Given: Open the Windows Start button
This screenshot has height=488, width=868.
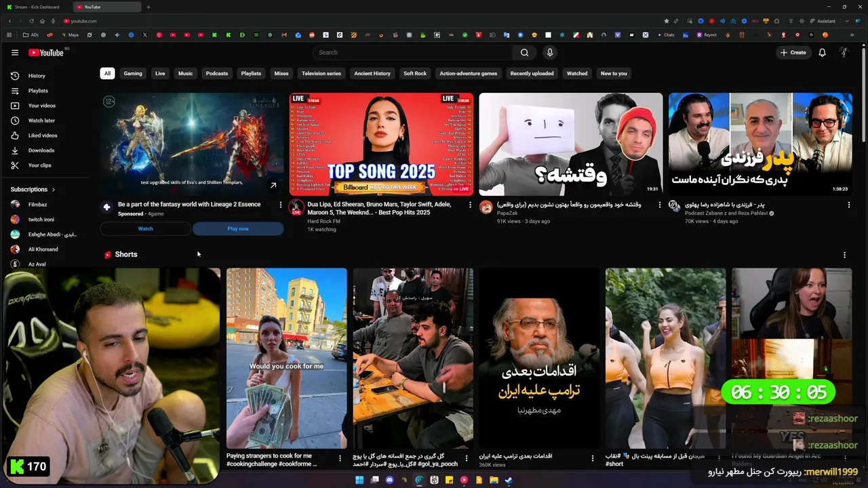Looking at the screenshot, I should pos(359,480).
